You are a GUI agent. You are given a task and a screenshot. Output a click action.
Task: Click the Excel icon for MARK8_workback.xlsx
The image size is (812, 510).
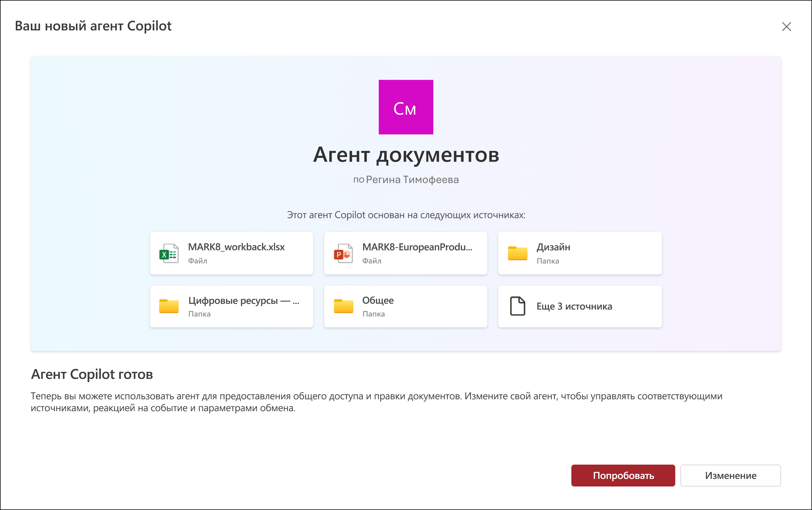[169, 253]
